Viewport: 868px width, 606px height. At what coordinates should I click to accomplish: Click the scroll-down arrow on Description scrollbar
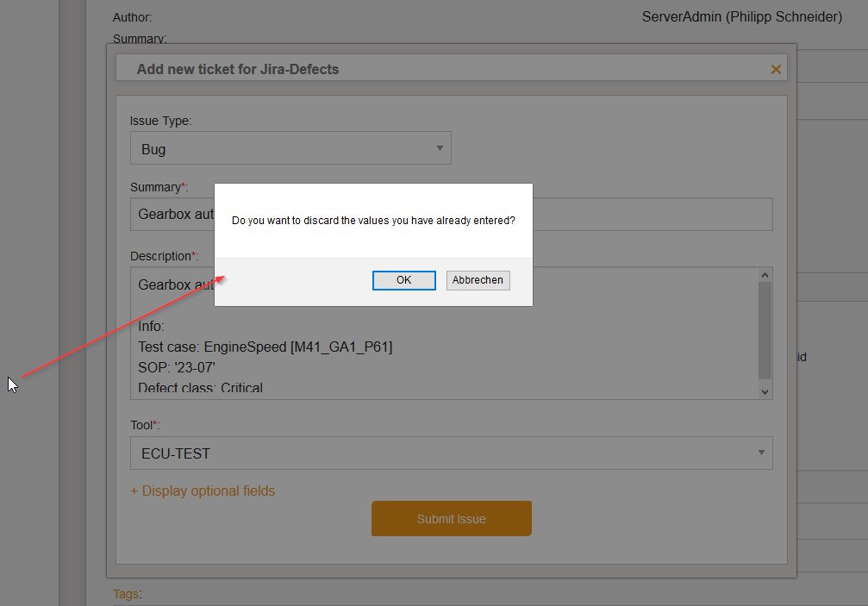765,391
